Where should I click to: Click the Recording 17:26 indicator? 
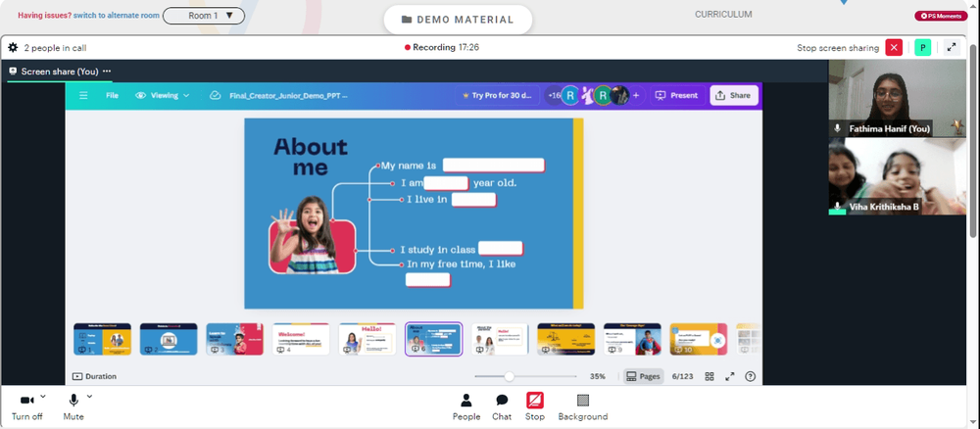[x=442, y=47]
